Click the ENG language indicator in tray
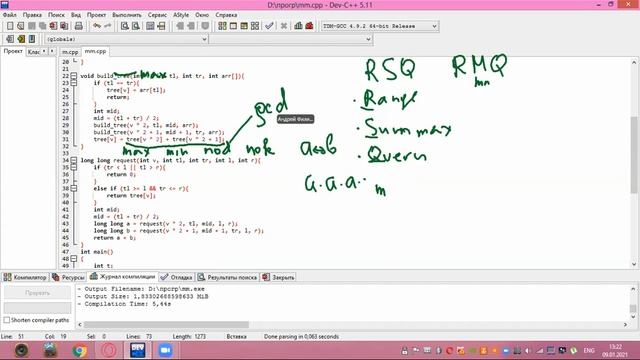The image size is (640, 360). (x=589, y=351)
